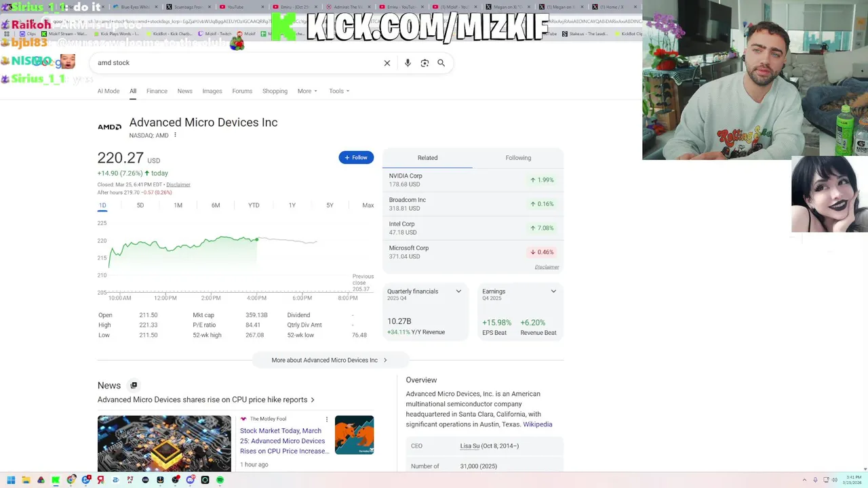Open Broadcom Inc related stock row
This screenshot has height=488, width=868.
473,204
